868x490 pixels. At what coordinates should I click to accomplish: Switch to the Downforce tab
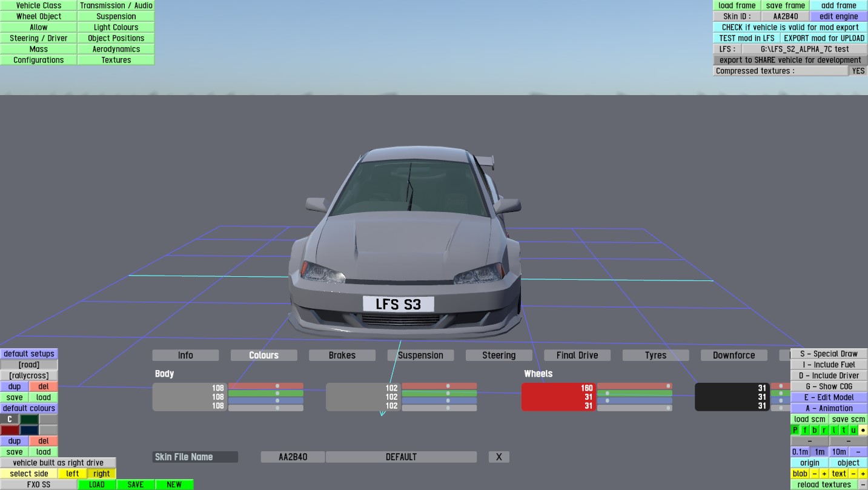click(734, 356)
